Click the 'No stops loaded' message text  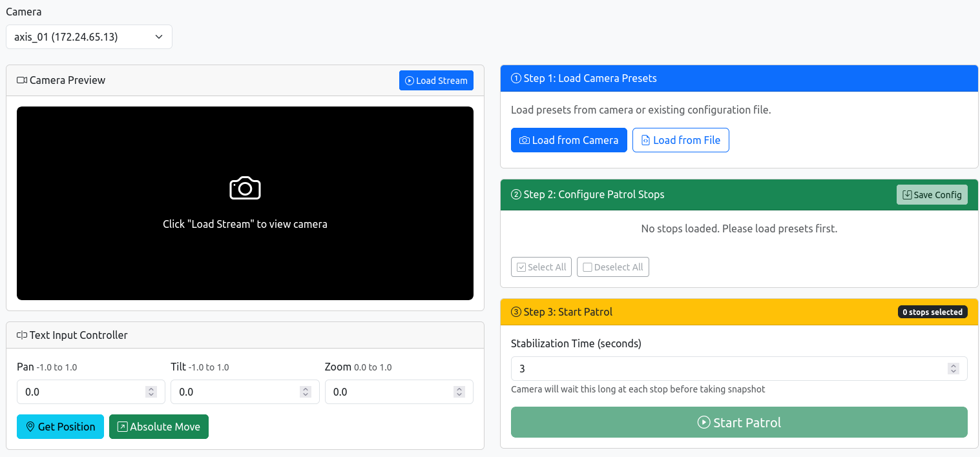pyautogui.click(x=739, y=229)
